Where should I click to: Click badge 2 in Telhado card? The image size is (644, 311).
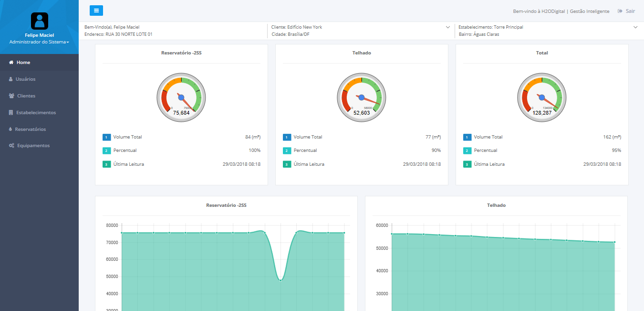[287, 151]
